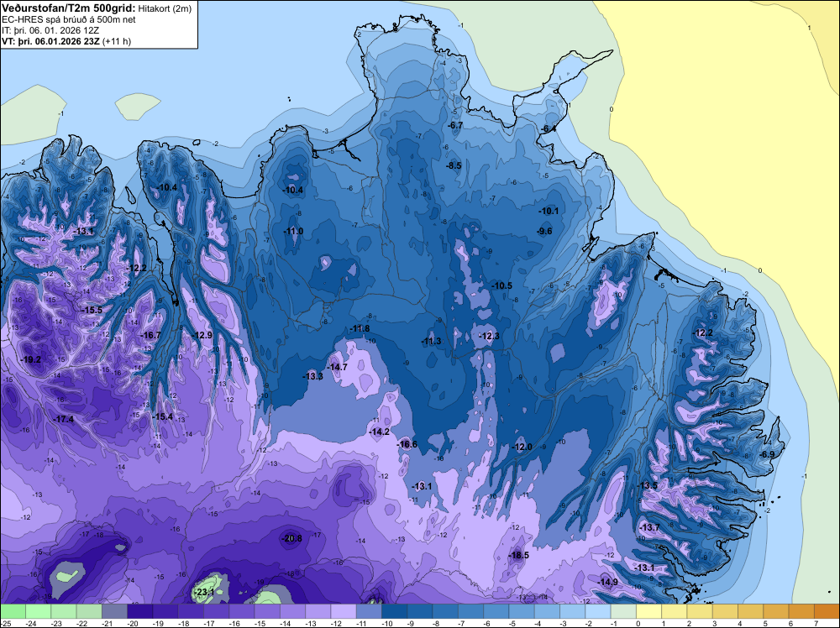Click the temperature value "-16.7" on the map
This screenshot has height=628, width=840.
click(150, 335)
